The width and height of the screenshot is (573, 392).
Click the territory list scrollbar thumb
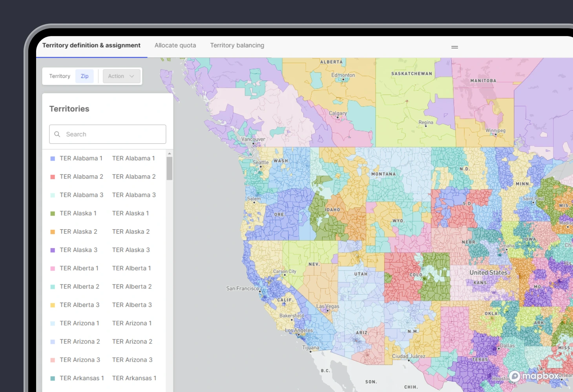pyautogui.click(x=169, y=167)
